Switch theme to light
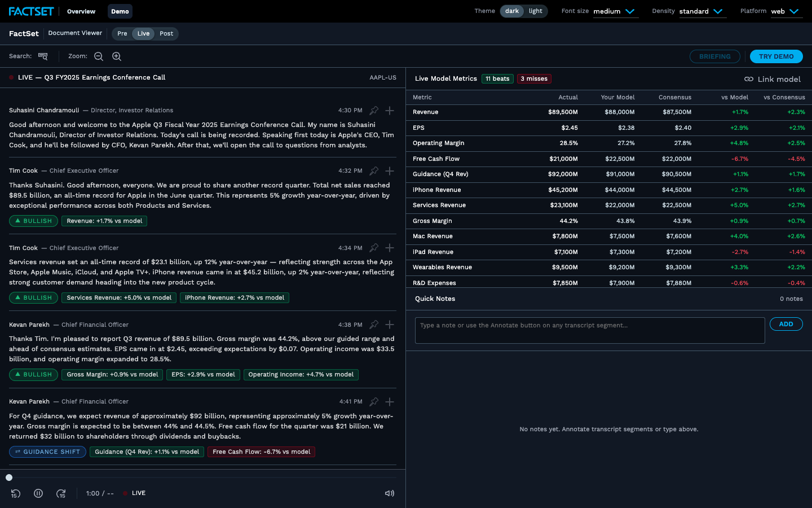Screen dimensions: 812x508 tap(536, 11)
